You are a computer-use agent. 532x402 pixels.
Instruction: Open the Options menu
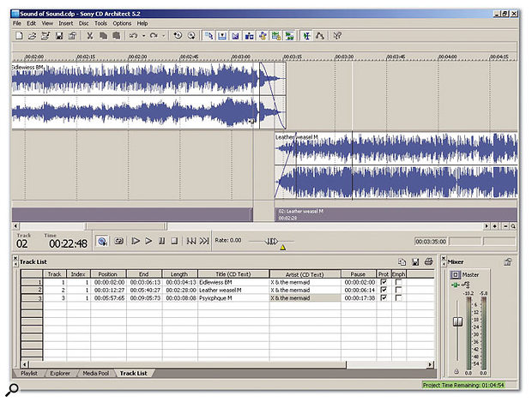pos(122,23)
